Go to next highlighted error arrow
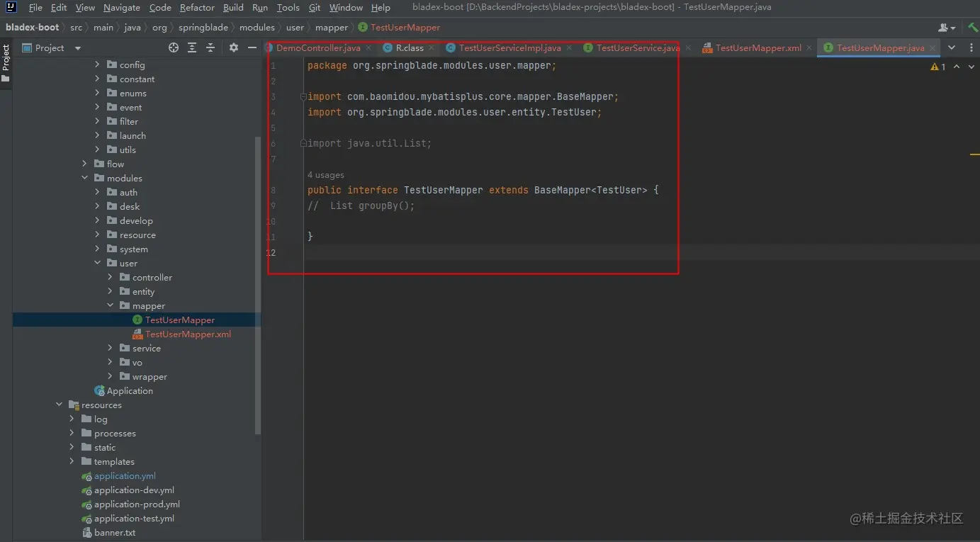 click(x=970, y=67)
